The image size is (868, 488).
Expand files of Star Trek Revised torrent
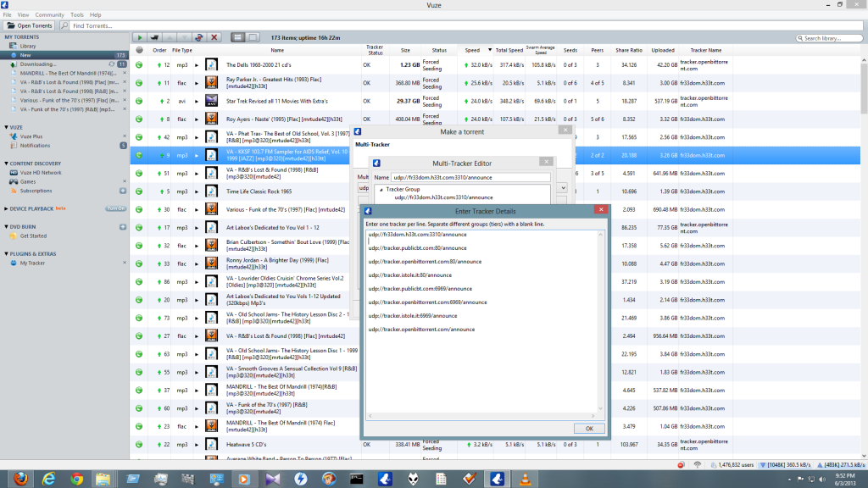point(197,102)
